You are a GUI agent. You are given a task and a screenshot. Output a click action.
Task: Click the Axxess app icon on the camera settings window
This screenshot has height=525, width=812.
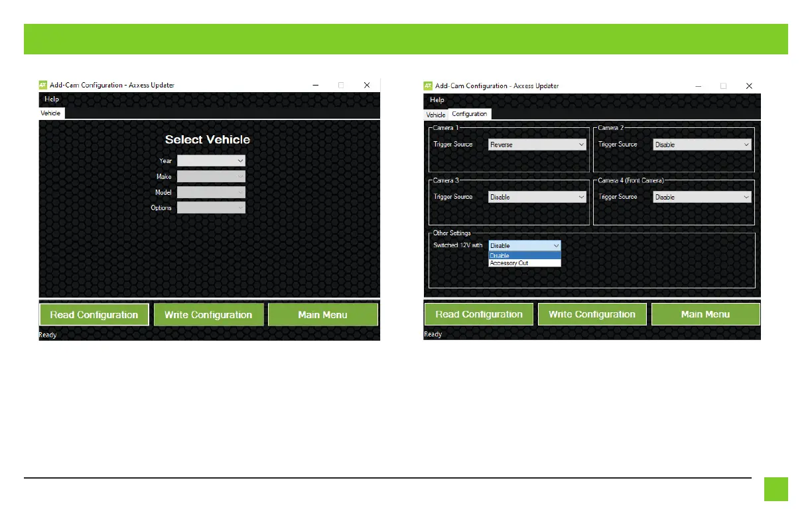click(x=428, y=86)
